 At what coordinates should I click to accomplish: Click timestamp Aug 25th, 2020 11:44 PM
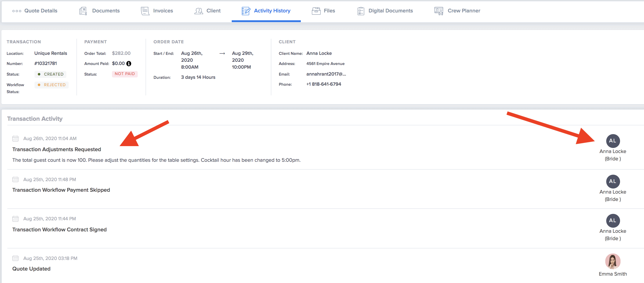50,219
